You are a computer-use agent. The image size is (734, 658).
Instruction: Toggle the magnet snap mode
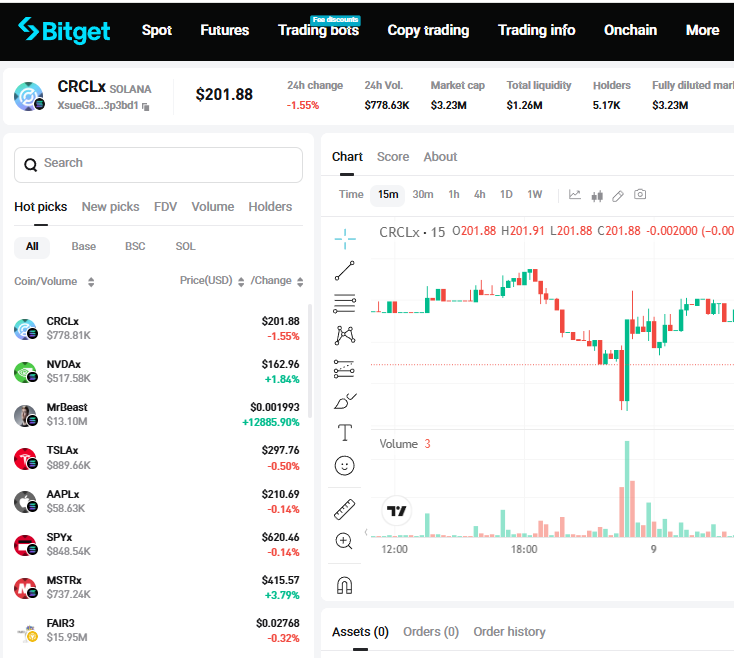(x=345, y=585)
